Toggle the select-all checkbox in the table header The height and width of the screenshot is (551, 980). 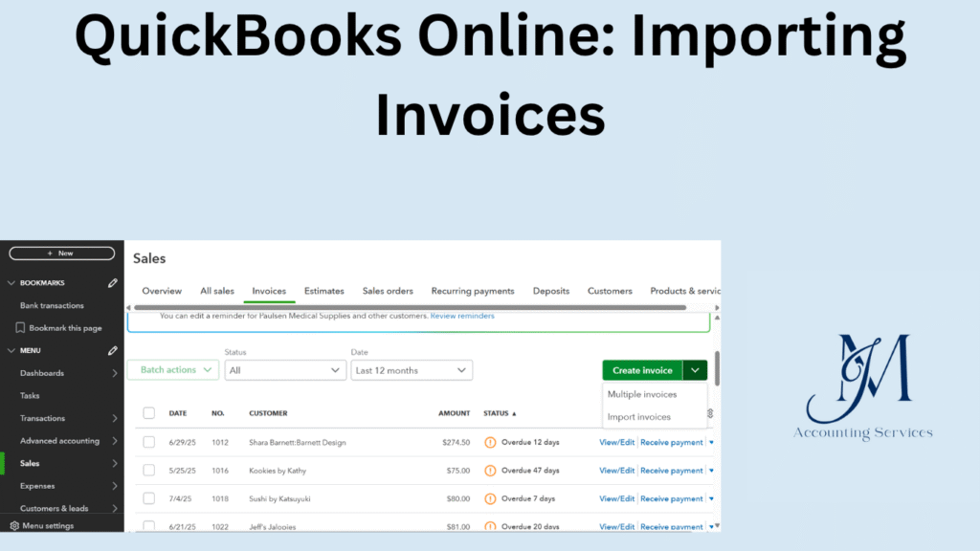tap(148, 413)
